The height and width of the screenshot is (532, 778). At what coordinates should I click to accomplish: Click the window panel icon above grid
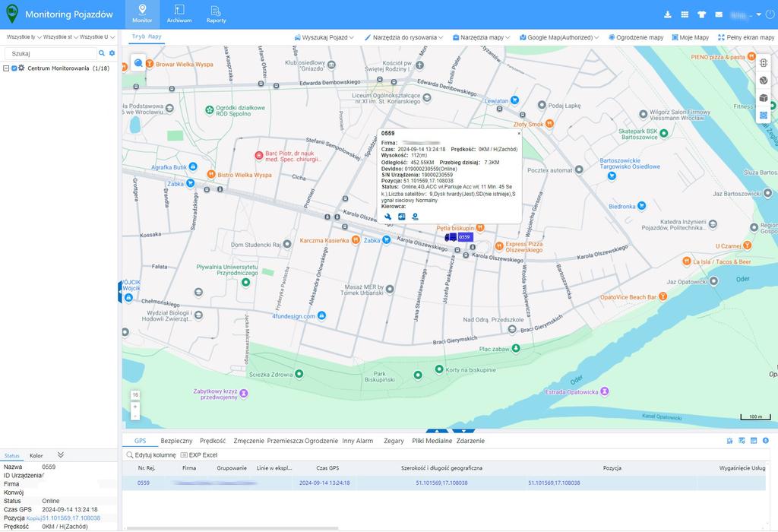click(x=754, y=441)
